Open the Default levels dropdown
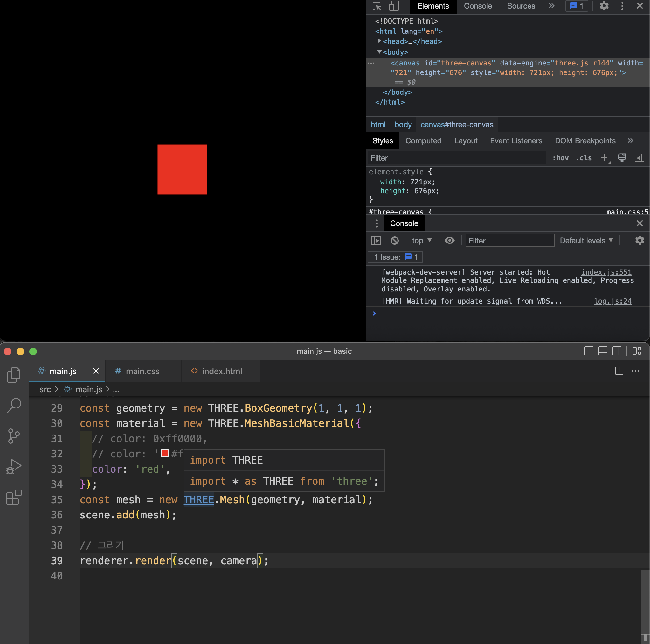Screen dimensions: 650x644 coord(586,240)
